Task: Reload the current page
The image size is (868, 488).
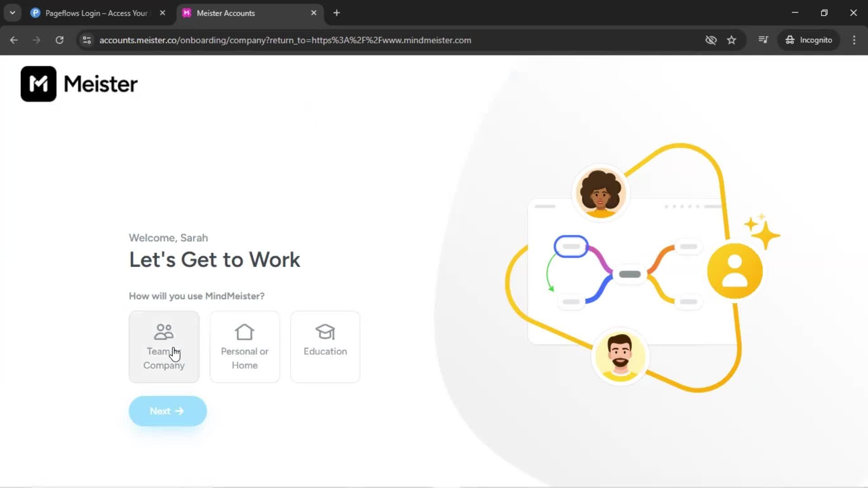Action: point(60,40)
